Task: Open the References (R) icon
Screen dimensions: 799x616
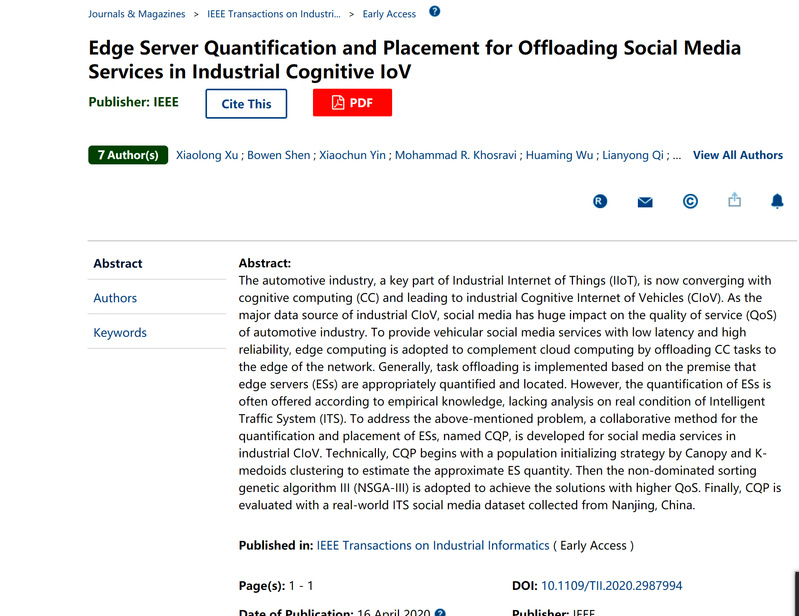Action: pyautogui.click(x=600, y=201)
